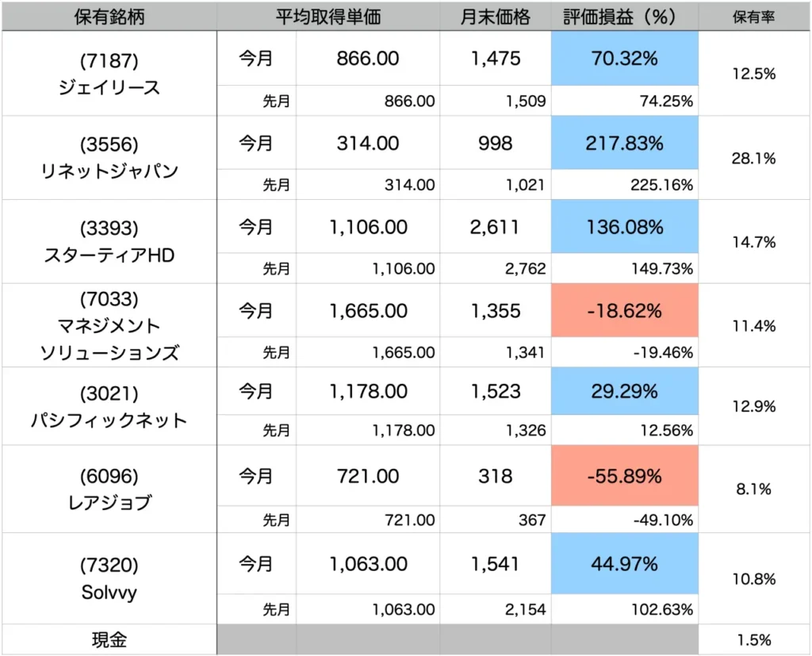
Task: Select the red -55.89% cell
Action: click(x=624, y=477)
